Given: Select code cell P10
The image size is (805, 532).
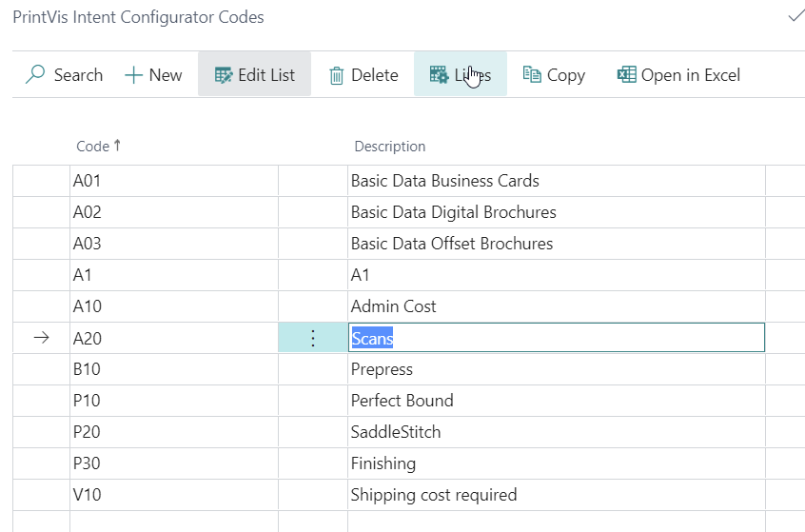Looking at the screenshot, I should 174,401.
